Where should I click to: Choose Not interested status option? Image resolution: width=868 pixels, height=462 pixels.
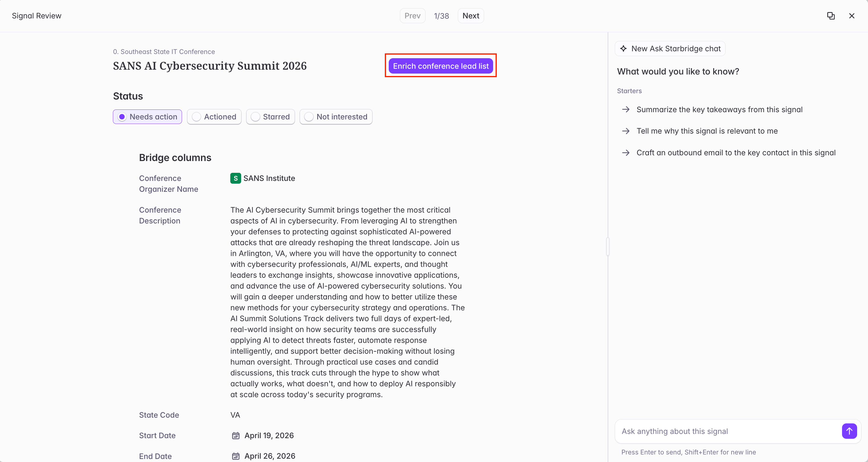[336, 116]
